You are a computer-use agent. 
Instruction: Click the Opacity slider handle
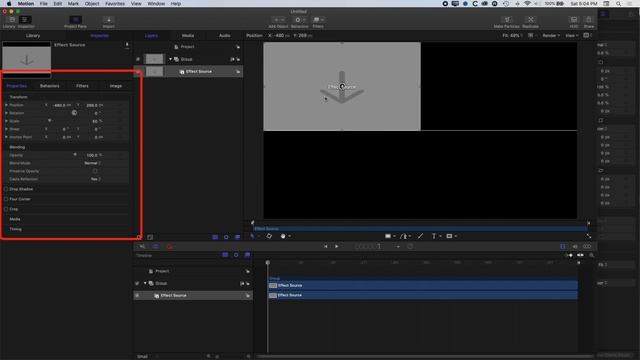click(x=75, y=155)
